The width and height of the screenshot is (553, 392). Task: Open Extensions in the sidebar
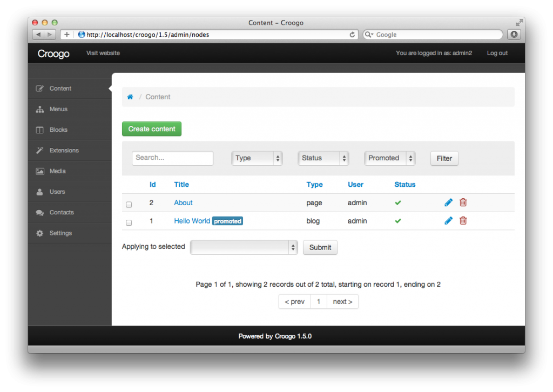pos(70,151)
